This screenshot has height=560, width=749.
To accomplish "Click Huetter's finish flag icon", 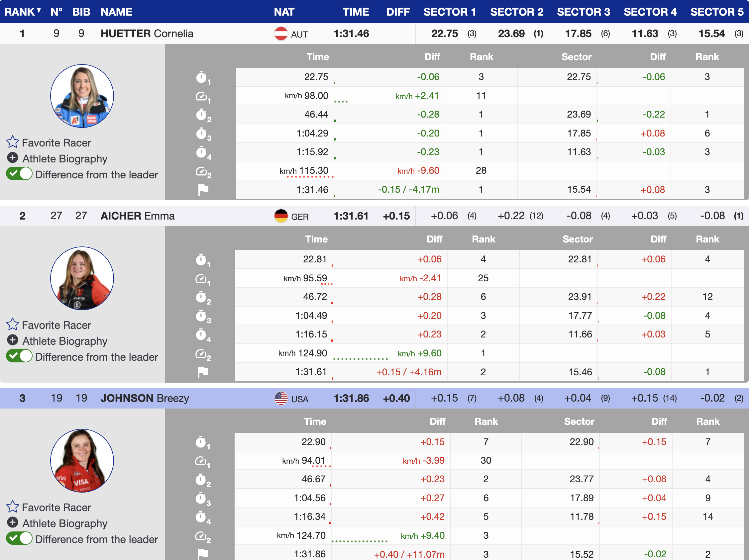I will pyautogui.click(x=203, y=189).
